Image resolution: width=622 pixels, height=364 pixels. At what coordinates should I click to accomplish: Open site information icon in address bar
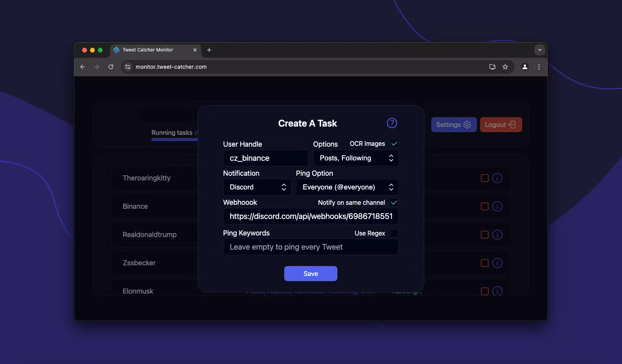[x=128, y=67]
